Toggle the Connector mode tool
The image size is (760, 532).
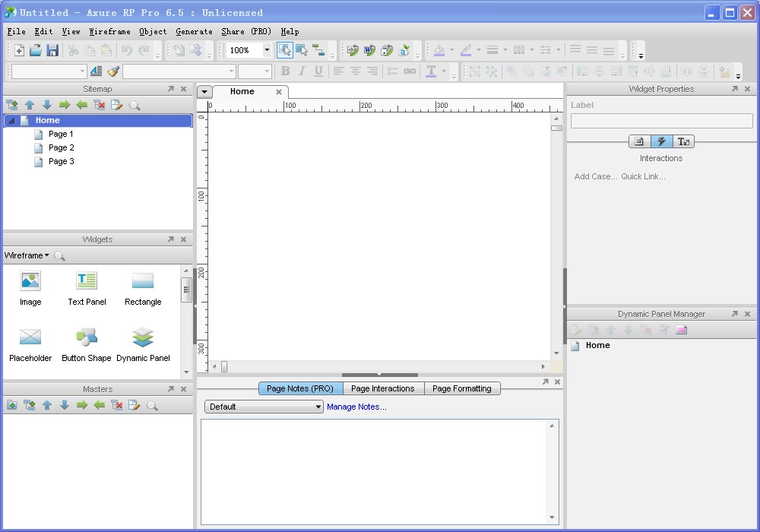click(x=318, y=50)
